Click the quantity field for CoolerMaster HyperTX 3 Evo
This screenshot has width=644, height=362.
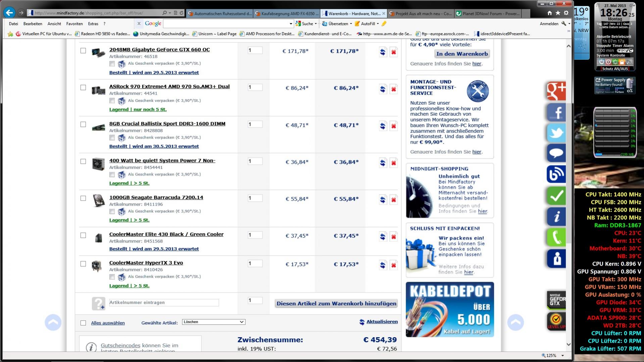tap(255, 264)
